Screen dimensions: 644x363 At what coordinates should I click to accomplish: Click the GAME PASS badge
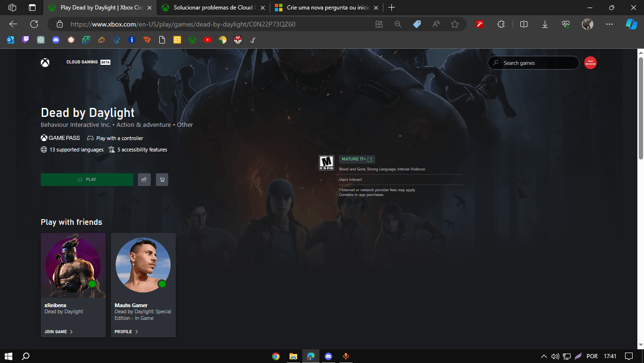(60, 138)
